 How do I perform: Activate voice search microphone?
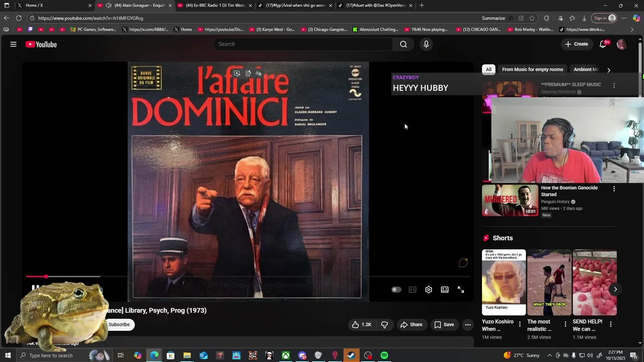tap(426, 44)
